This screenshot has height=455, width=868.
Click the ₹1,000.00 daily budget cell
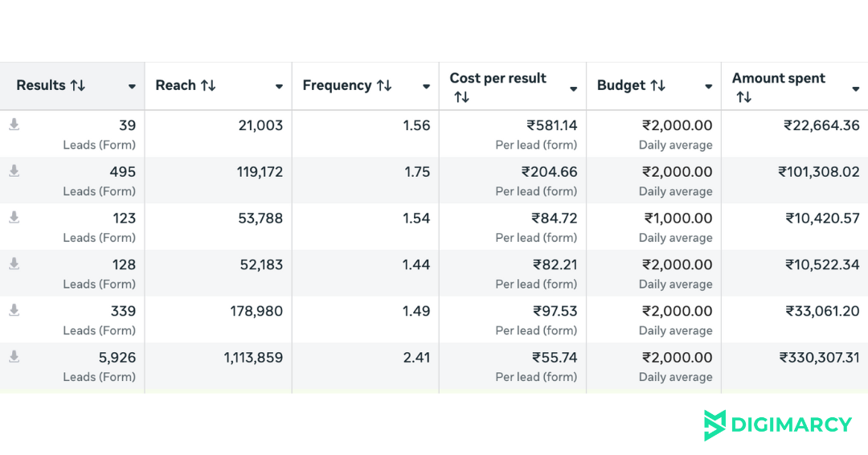pos(678,219)
